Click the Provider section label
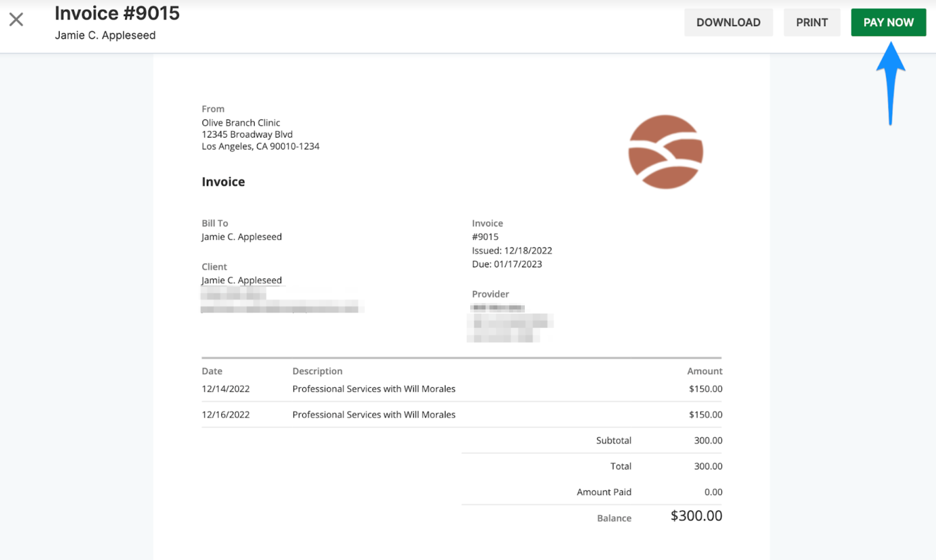This screenshot has width=936, height=560. [x=490, y=294]
